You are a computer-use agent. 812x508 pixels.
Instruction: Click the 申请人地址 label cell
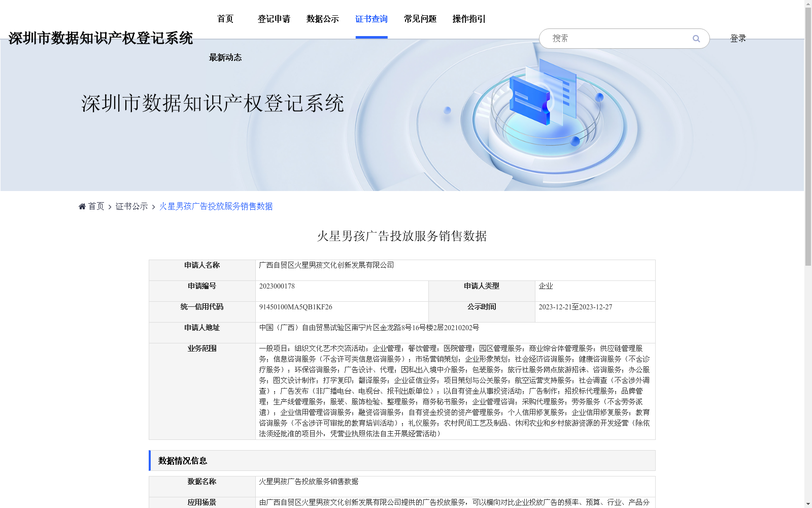click(x=202, y=333)
